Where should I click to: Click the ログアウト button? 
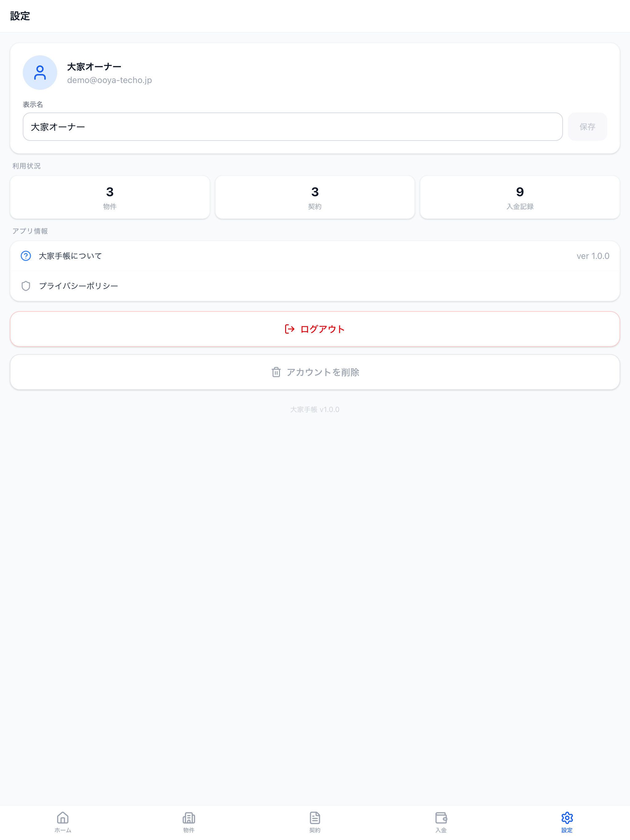pos(315,329)
